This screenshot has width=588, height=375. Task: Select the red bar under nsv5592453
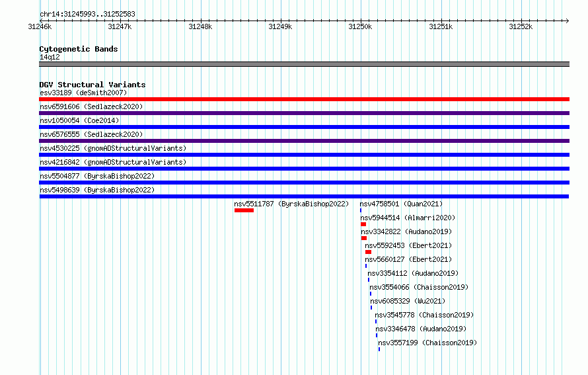pos(368,252)
